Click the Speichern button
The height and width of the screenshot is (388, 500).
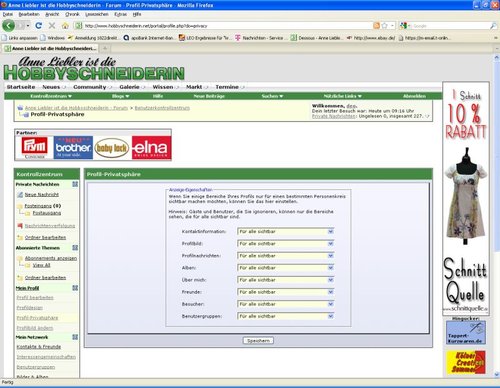(258, 341)
